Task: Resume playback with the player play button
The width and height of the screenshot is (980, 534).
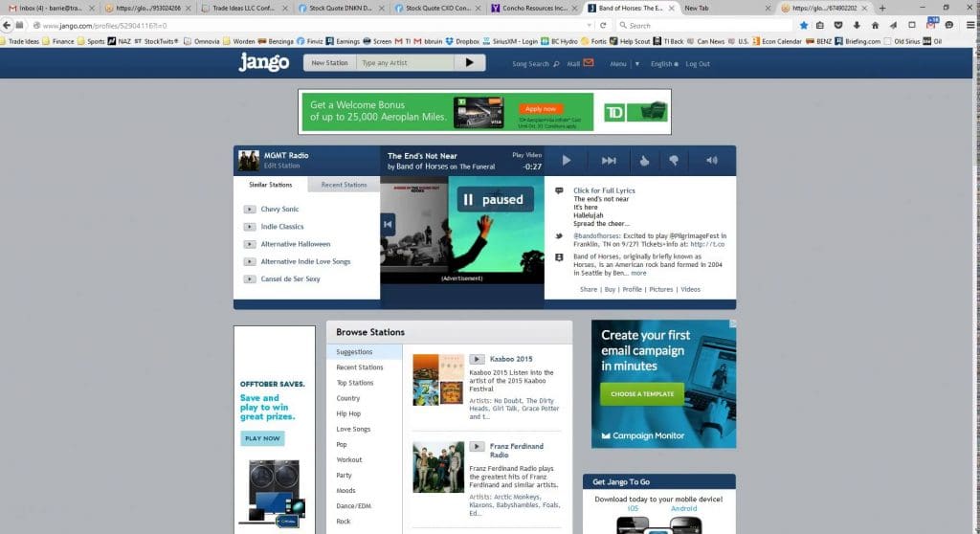Action: pyautogui.click(x=567, y=161)
